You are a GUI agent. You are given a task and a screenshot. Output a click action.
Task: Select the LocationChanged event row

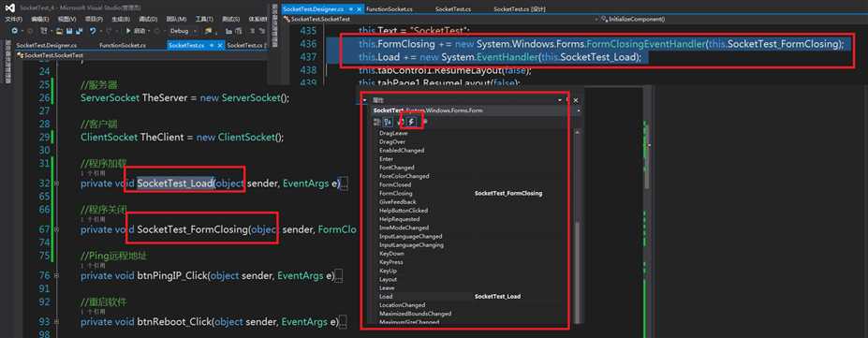(x=472, y=305)
